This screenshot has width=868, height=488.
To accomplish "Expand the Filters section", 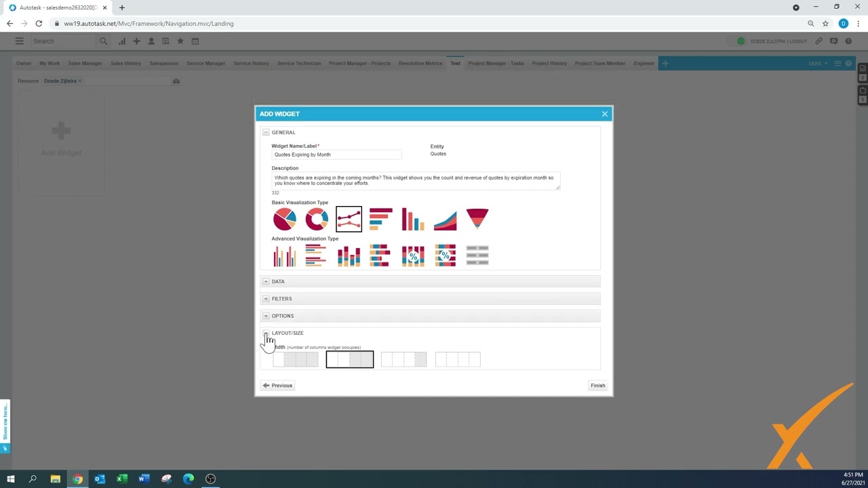I will [x=266, y=298].
